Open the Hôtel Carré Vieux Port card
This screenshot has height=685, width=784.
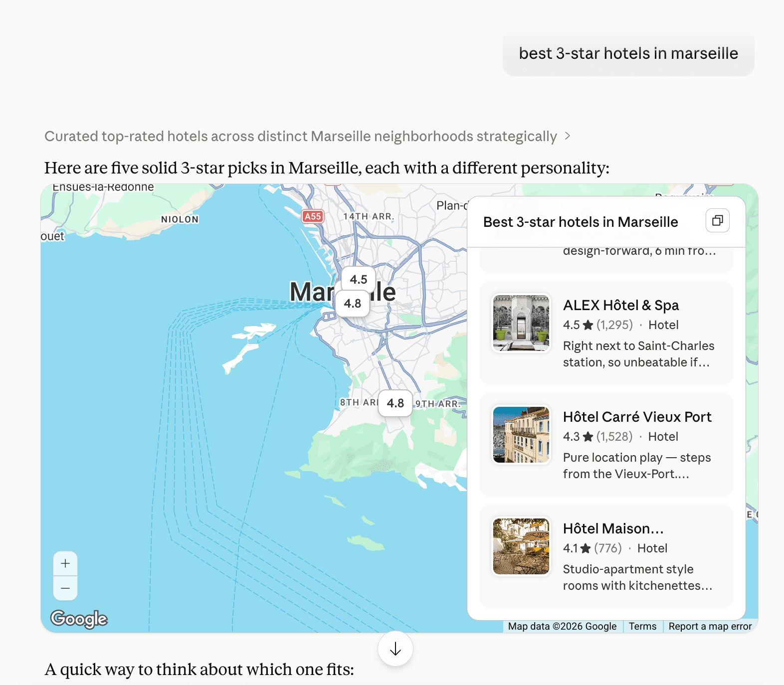coord(606,445)
